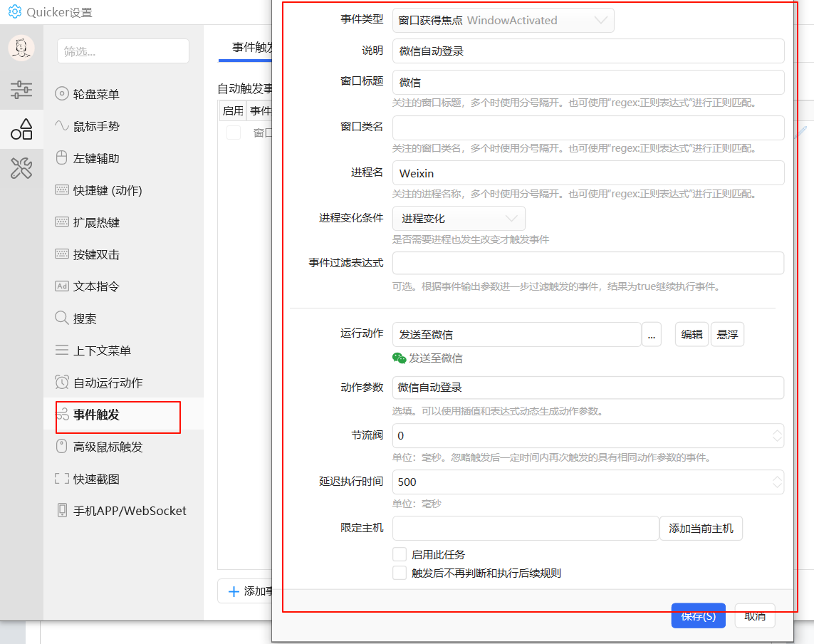Click the 运行动作 field showing 发送至微信
814x644 pixels.
pyautogui.click(x=516, y=334)
